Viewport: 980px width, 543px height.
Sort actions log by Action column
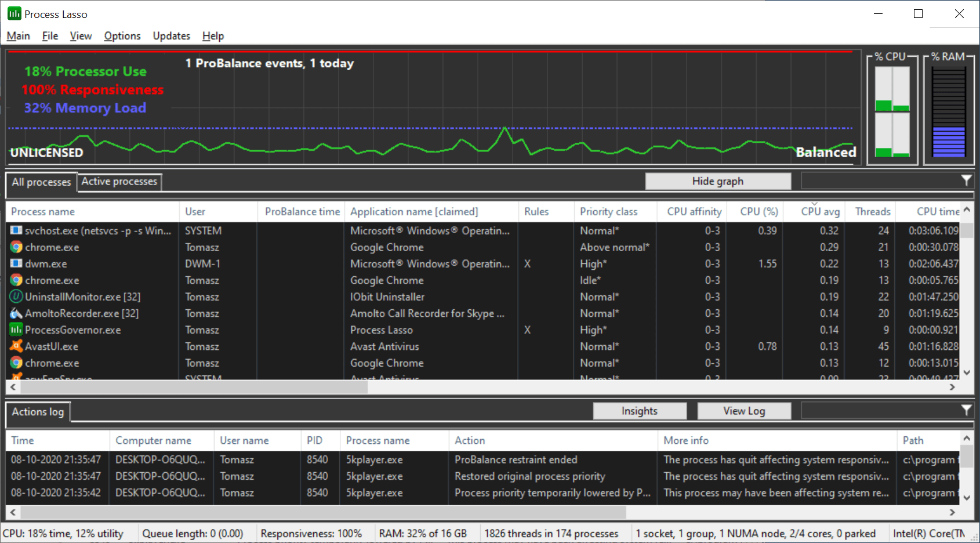coord(553,440)
